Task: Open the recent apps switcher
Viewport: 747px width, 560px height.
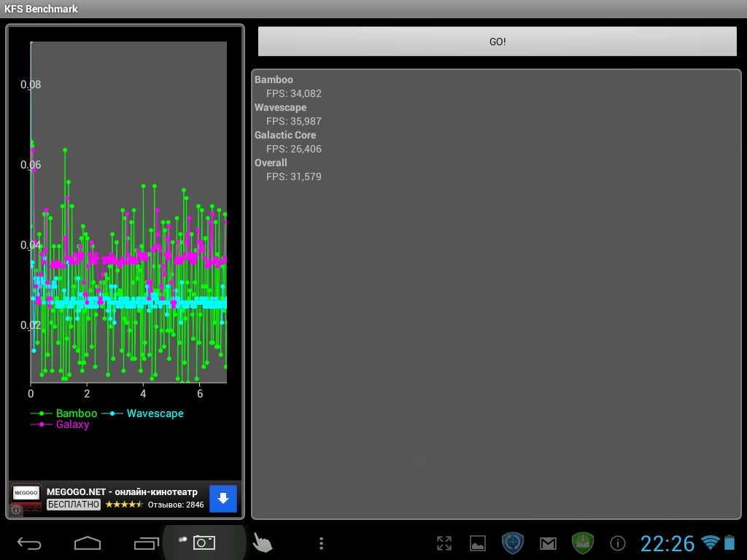Action: (147, 543)
